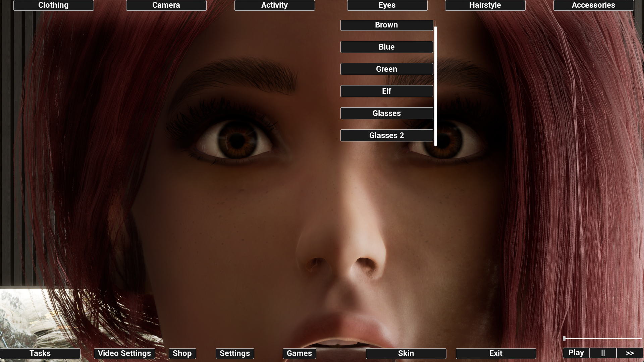
Task: Apply the Elf eye style
Action: click(x=386, y=91)
